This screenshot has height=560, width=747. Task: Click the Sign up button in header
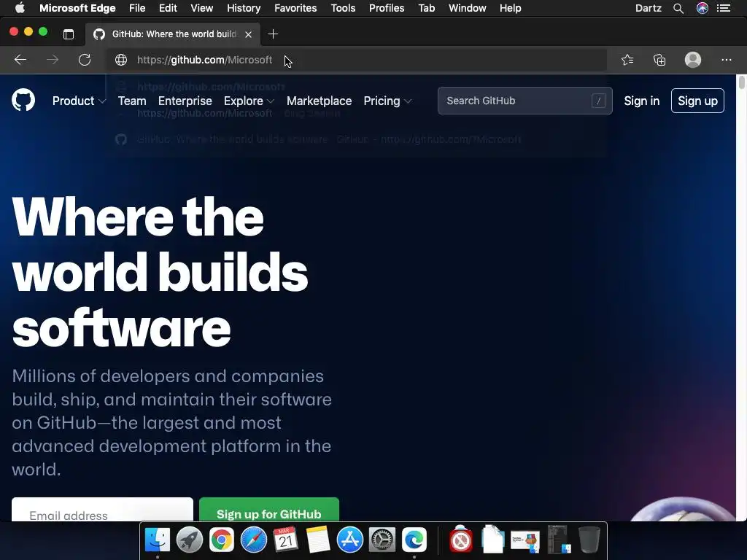tap(697, 101)
